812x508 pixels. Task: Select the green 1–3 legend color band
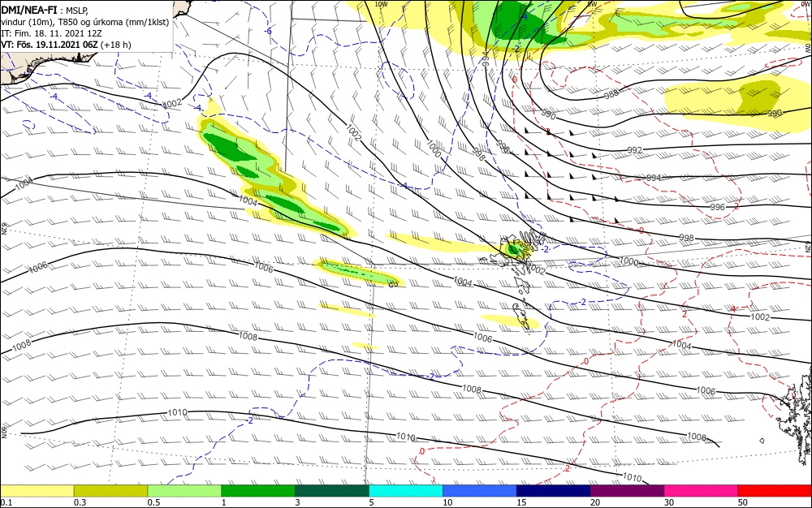[x=258, y=491]
